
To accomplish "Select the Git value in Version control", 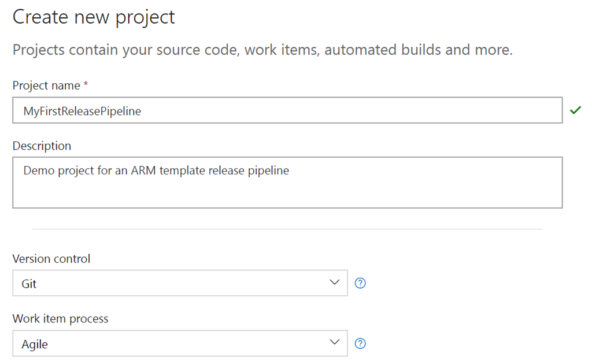I will click(29, 284).
